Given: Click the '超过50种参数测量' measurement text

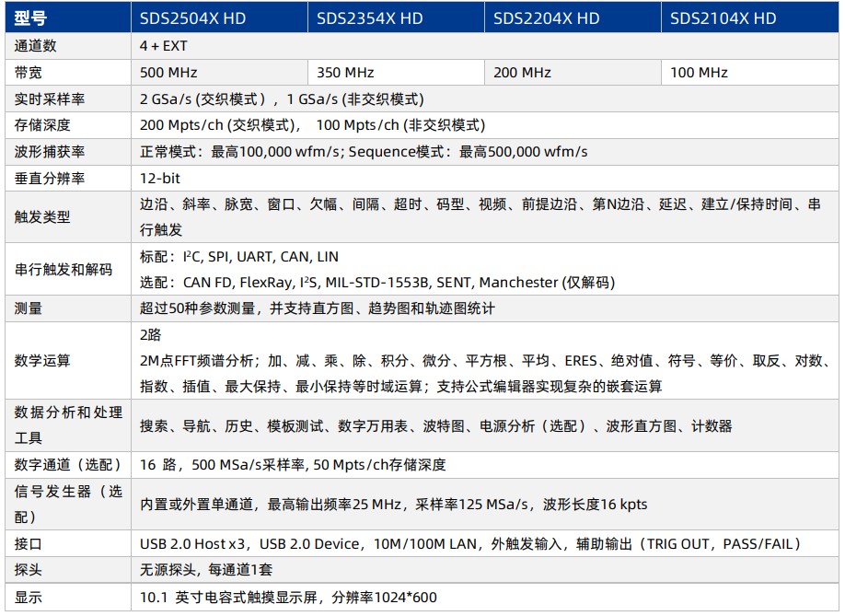Looking at the screenshot, I should [x=317, y=308].
